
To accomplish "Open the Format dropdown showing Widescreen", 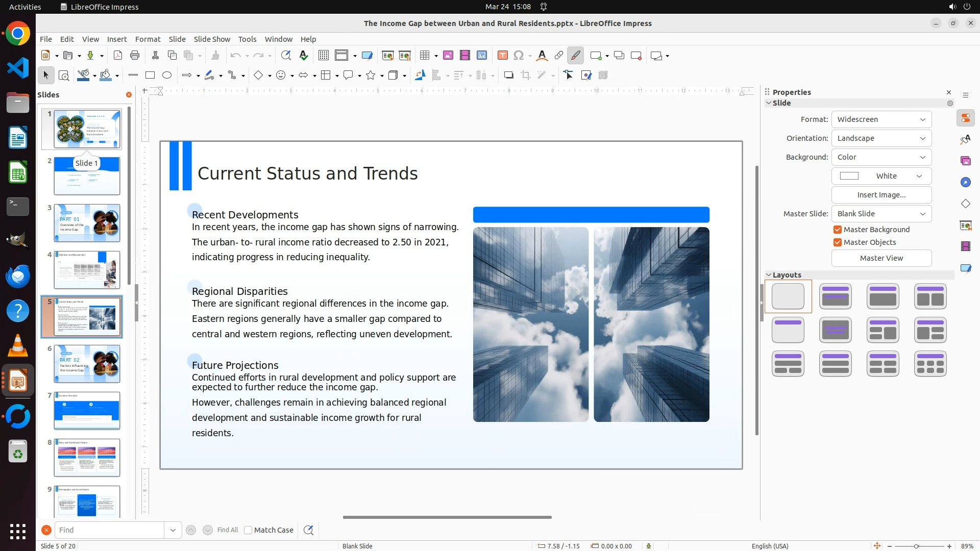I will coord(881,119).
